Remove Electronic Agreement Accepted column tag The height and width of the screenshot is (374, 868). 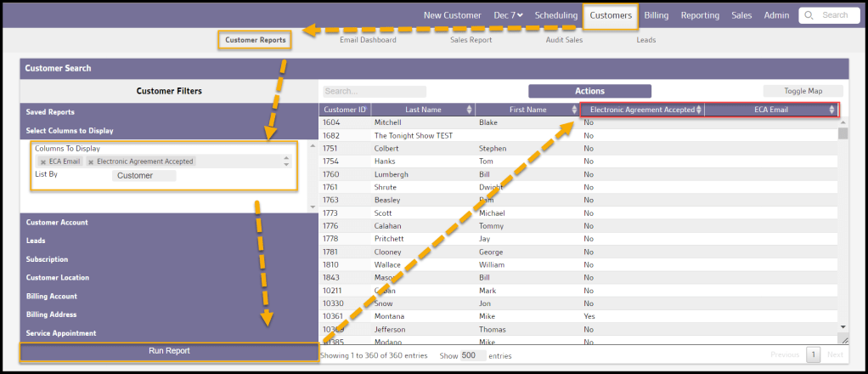[x=91, y=161]
